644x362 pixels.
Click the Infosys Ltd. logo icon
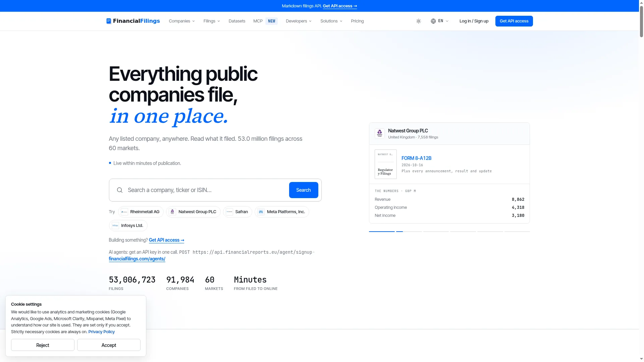115,226
